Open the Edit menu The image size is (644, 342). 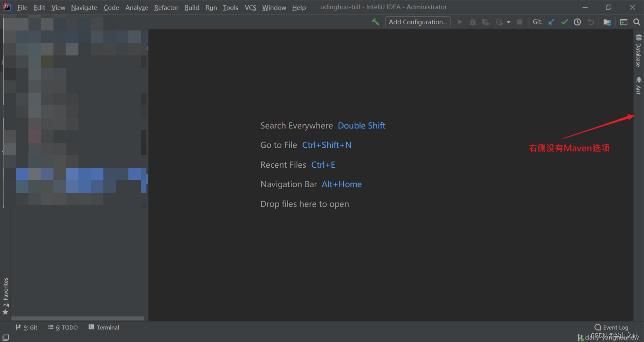coord(39,8)
